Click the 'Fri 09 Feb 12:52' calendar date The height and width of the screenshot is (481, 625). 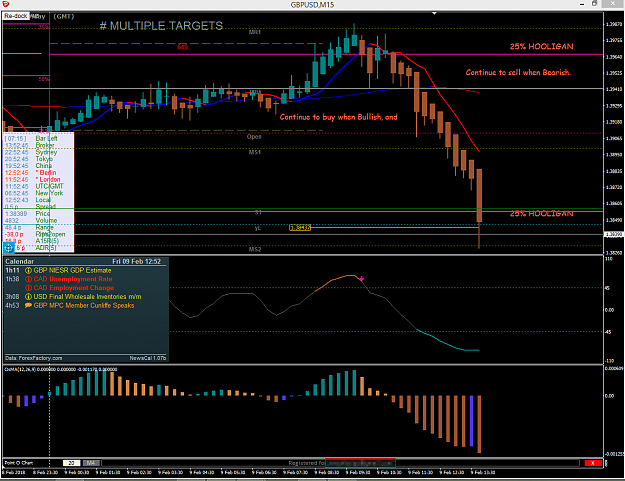coord(136,261)
